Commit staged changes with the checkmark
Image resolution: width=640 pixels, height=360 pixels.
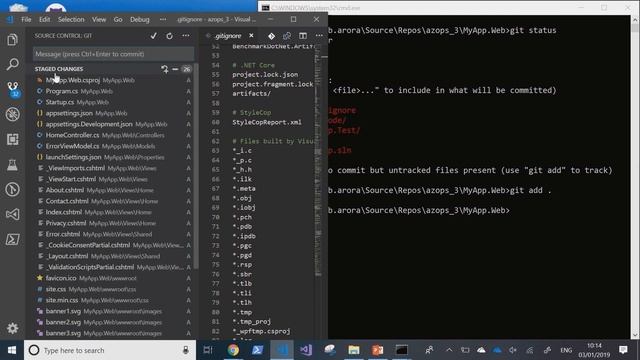(x=153, y=36)
